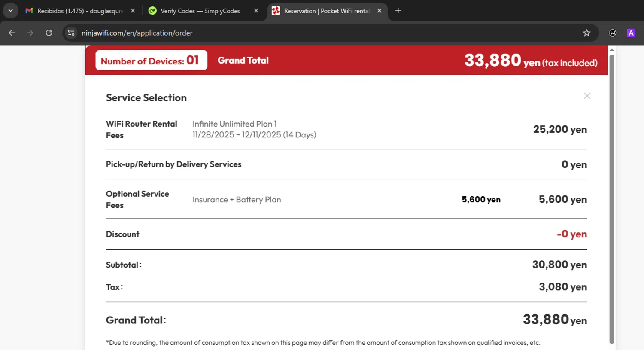The image size is (644, 350).
Task: Click the 'Optional Service Fees' label
Action: pos(137,199)
